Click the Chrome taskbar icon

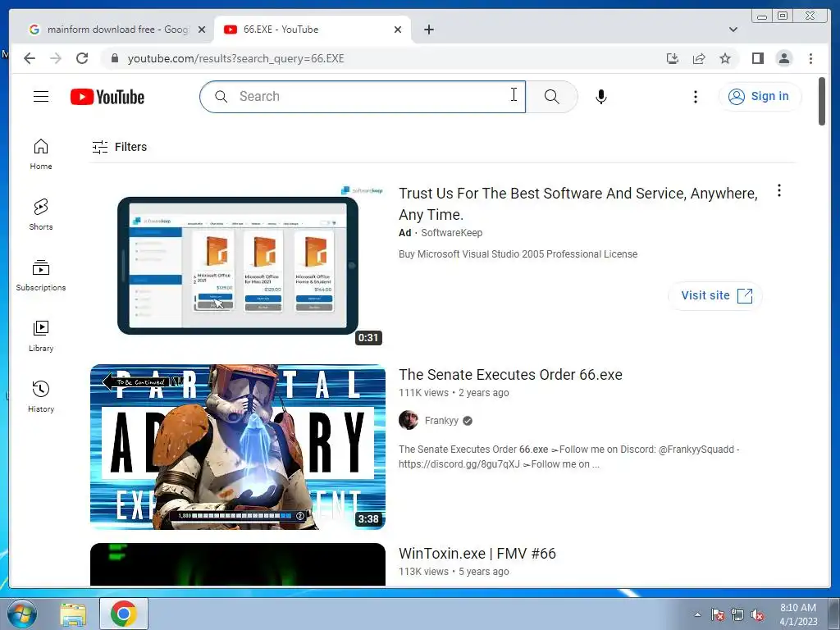123,614
